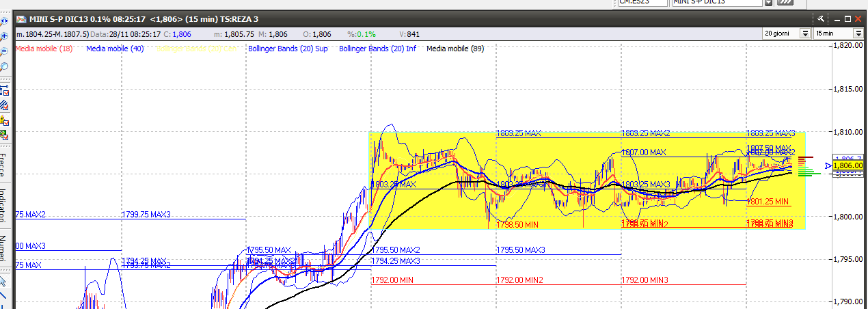Click the 1792.00 MIN2 level label
Screen dimensions: 868x309
tap(519, 280)
